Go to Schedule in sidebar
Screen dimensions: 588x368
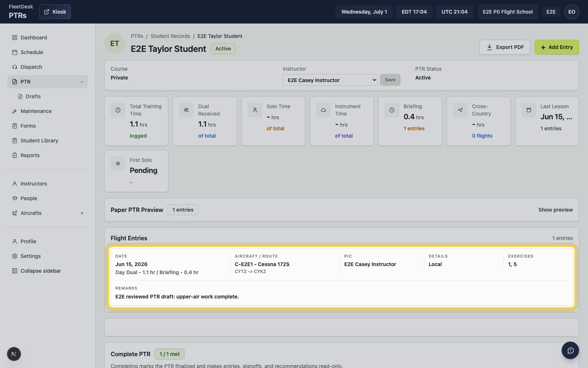(47, 52)
